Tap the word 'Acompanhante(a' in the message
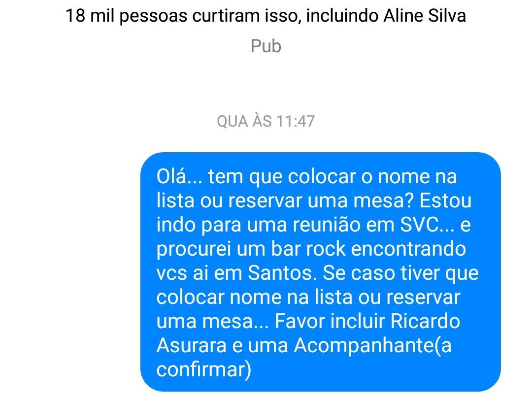The width and height of the screenshot is (532, 398). click(372, 346)
